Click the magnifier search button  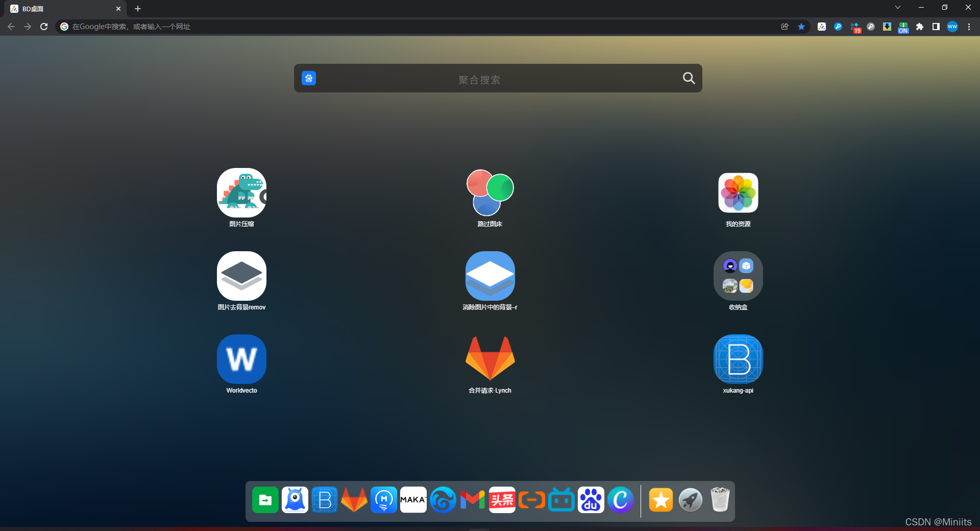(x=689, y=78)
